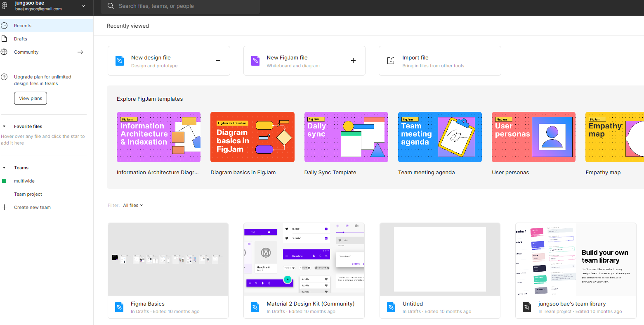Focus the Search files, teams, or people field
Viewport: 644px width, 325px height.
pyautogui.click(x=180, y=6)
